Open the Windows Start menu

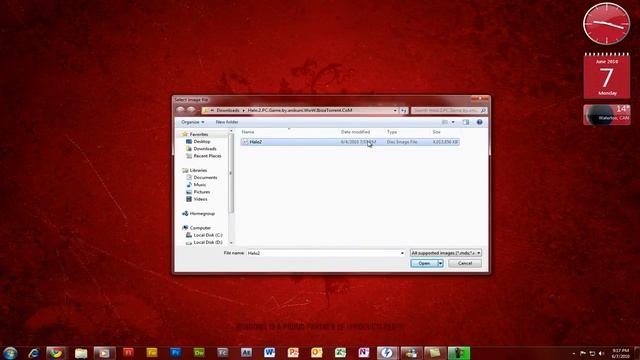tap(10, 353)
